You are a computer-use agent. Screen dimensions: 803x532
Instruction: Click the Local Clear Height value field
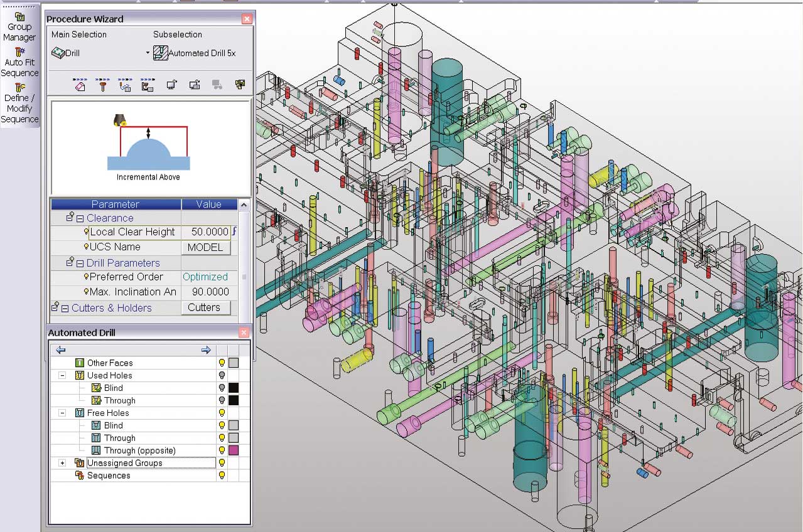(206, 232)
